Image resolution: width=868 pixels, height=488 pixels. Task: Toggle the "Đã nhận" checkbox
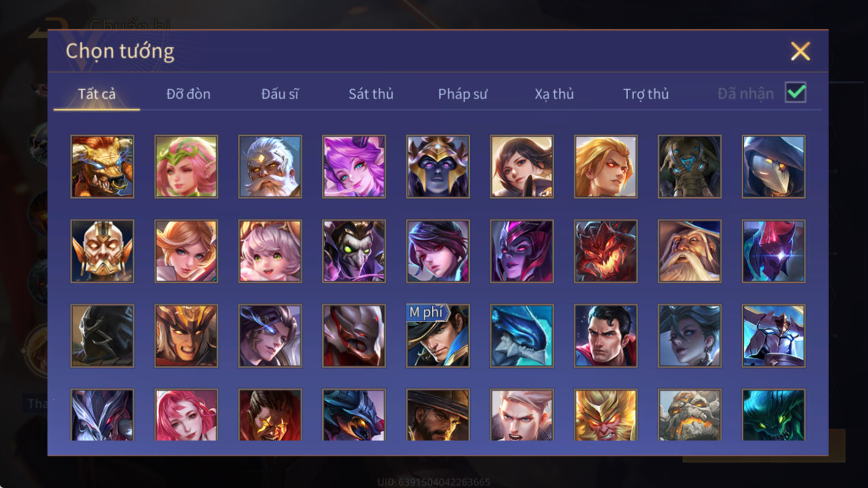click(795, 92)
